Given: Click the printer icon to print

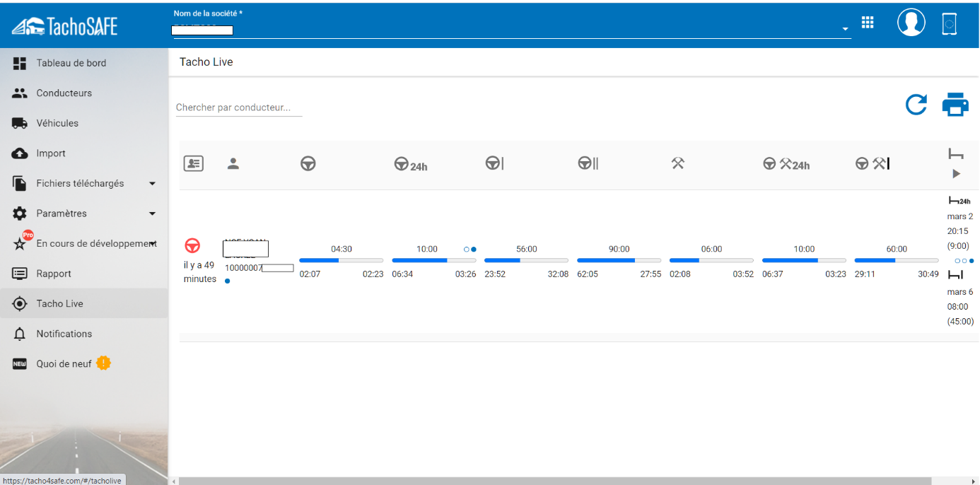Looking at the screenshot, I should 955,105.
